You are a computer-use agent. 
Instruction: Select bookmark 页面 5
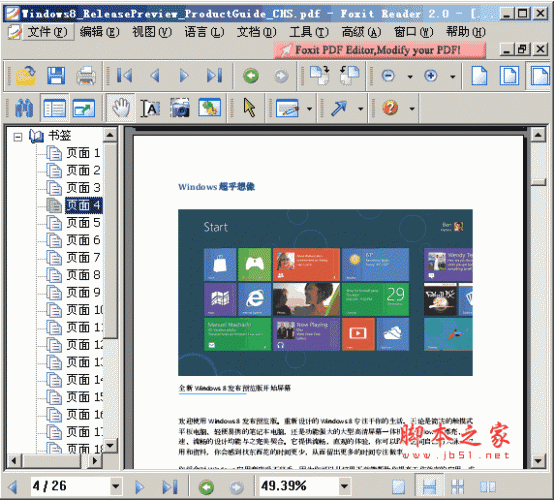pos(83,223)
